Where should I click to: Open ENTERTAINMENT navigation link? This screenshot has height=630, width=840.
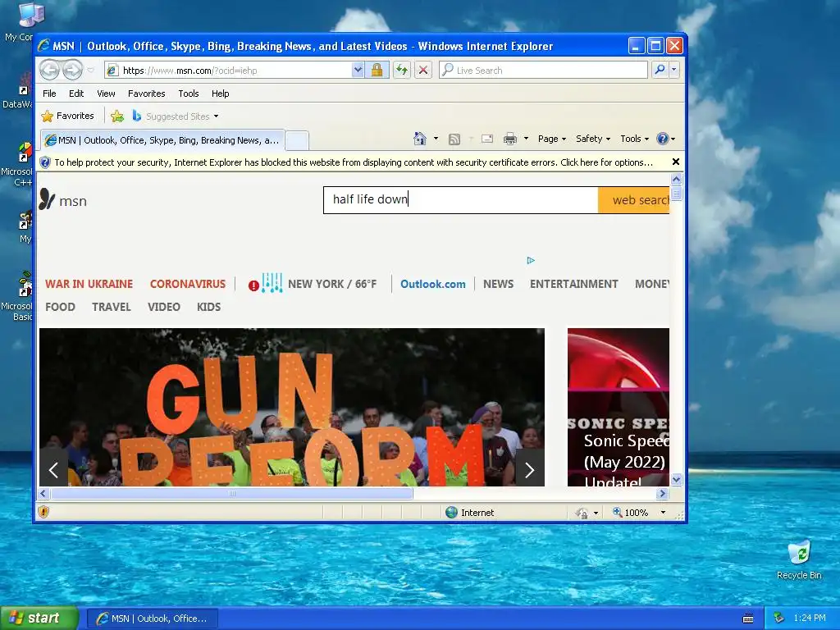tap(573, 284)
